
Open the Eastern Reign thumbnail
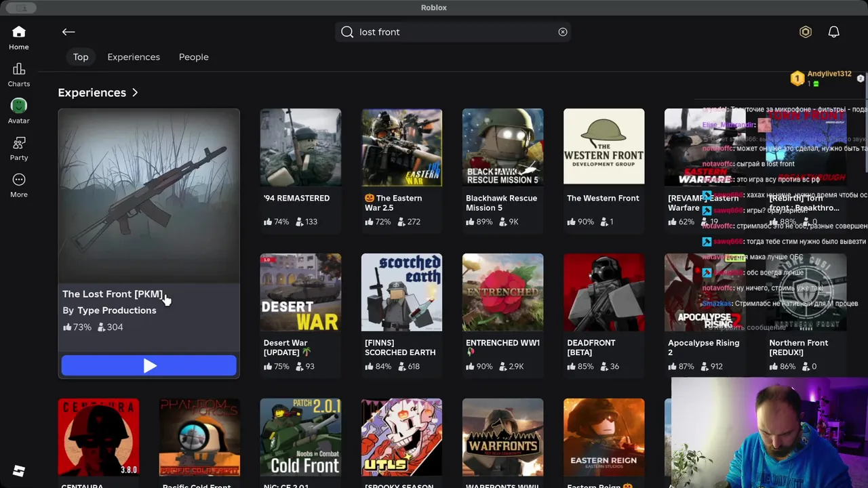(x=604, y=437)
